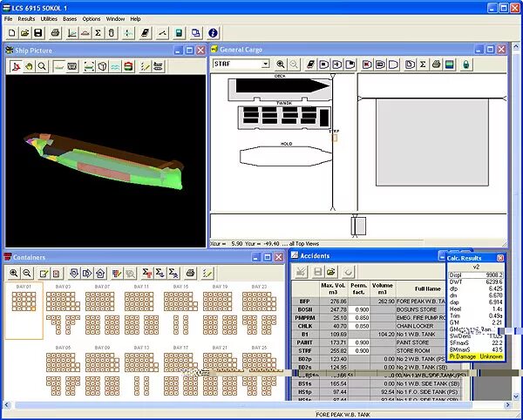The height and width of the screenshot is (420, 523).
Task: Open a file with the main toolbar folder icon
Action: [24, 33]
